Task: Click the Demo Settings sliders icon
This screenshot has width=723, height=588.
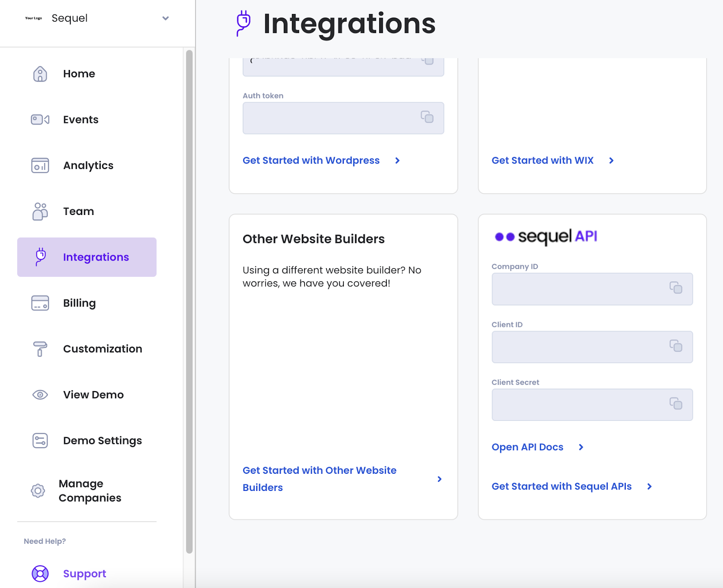Action: [x=40, y=440]
